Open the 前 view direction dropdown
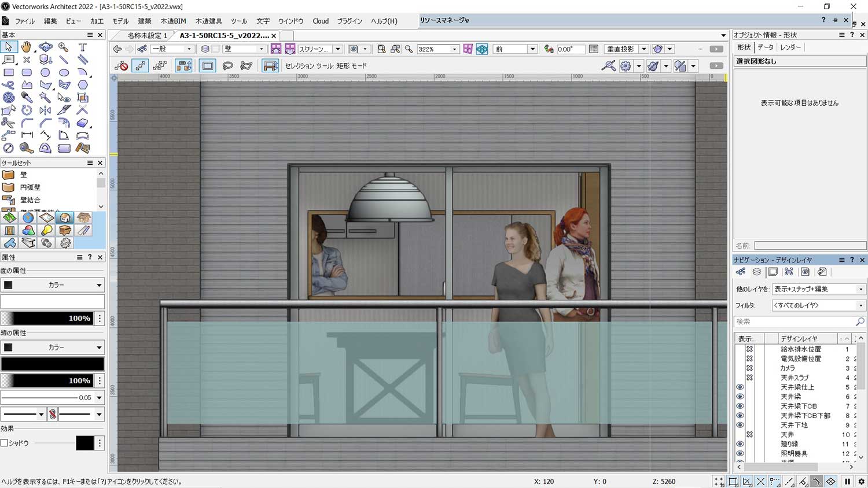 [x=532, y=49]
